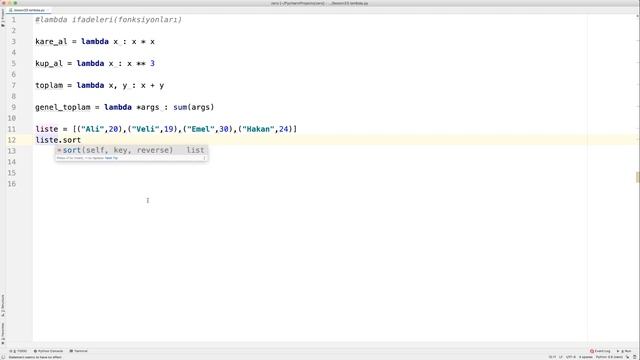Close the lambda.py editor tab
This screenshot has height=360, width=640.
click(x=48, y=10)
